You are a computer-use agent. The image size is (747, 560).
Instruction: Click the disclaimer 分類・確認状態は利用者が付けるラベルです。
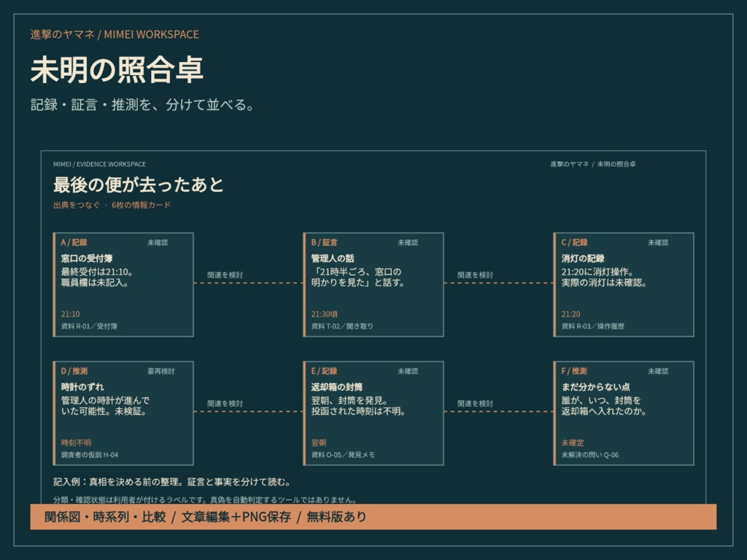(131, 499)
